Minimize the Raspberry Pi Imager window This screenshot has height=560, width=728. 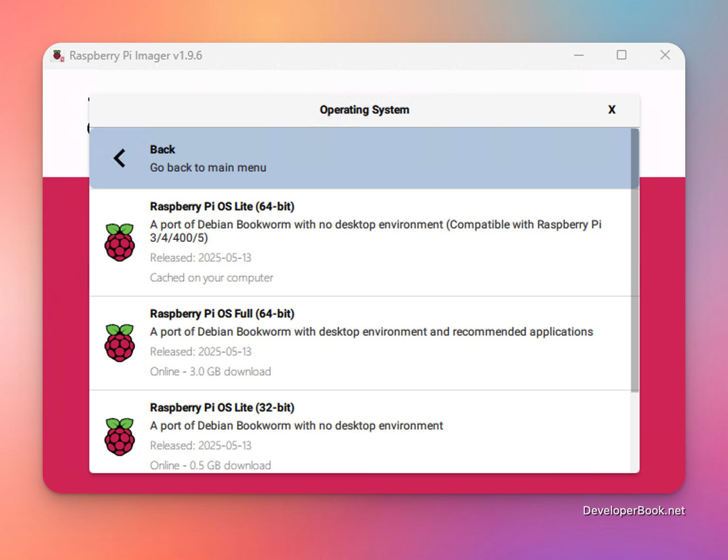[579, 55]
